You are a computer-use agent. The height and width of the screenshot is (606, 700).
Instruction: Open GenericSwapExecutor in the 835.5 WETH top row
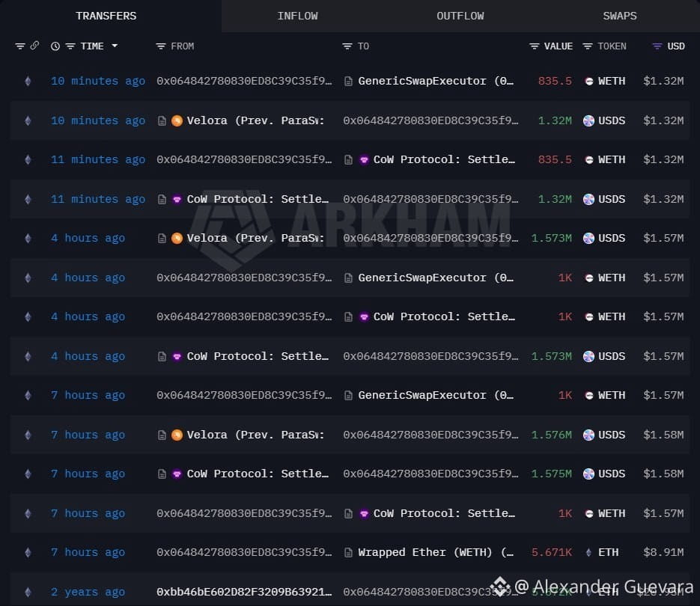(436, 82)
